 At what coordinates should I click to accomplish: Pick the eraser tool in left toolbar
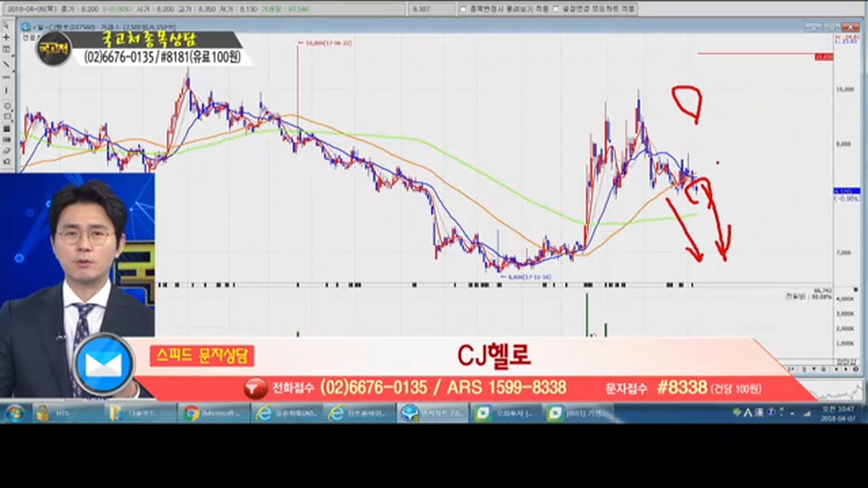[7, 150]
